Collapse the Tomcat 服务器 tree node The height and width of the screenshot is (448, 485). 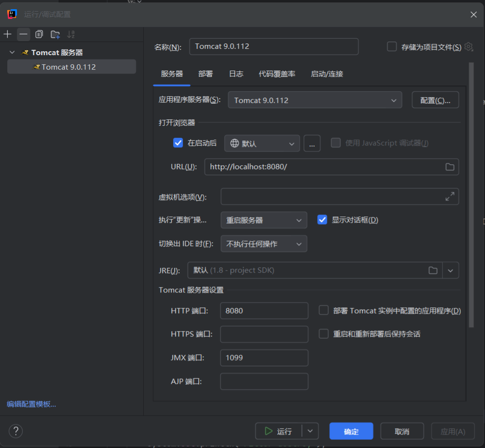[12, 53]
